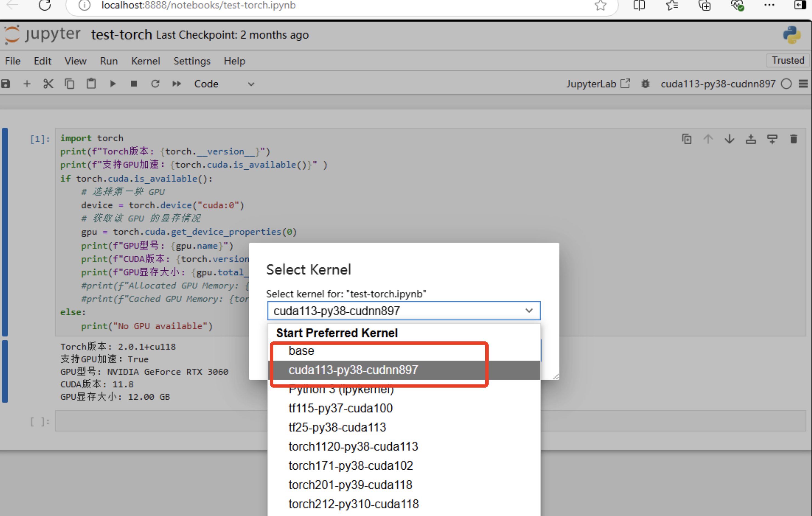This screenshot has height=516, width=812.
Task: Open the Code cell type dropdown
Action: click(x=224, y=84)
